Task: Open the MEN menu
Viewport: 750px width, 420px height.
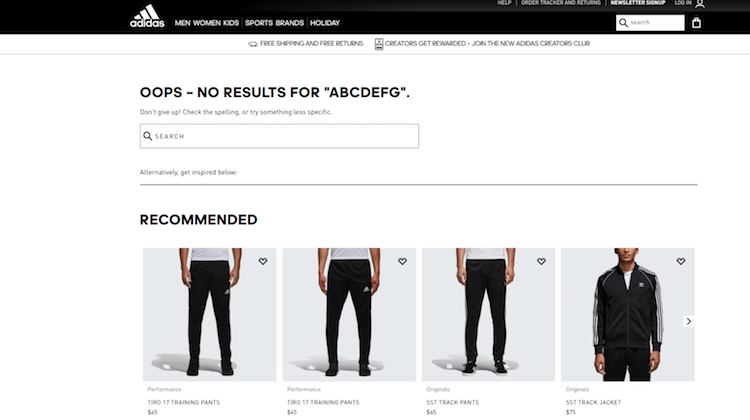Action: coord(184,22)
